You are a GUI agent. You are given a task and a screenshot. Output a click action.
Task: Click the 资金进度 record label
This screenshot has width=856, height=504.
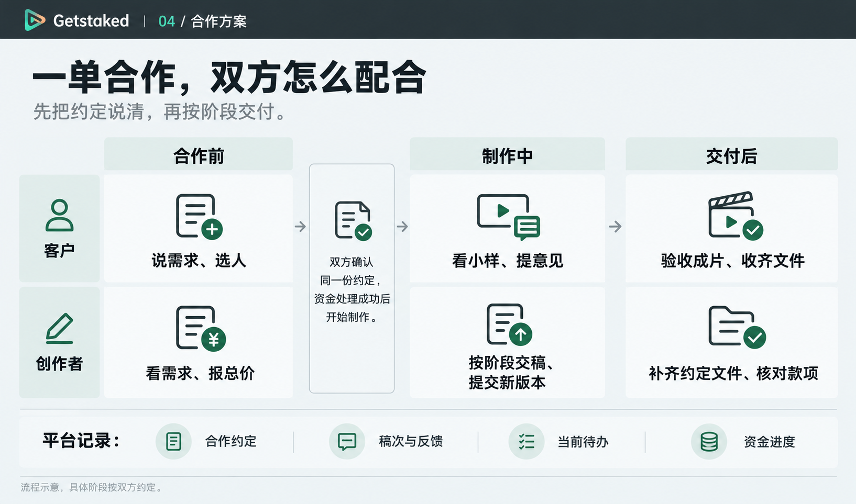[769, 442]
